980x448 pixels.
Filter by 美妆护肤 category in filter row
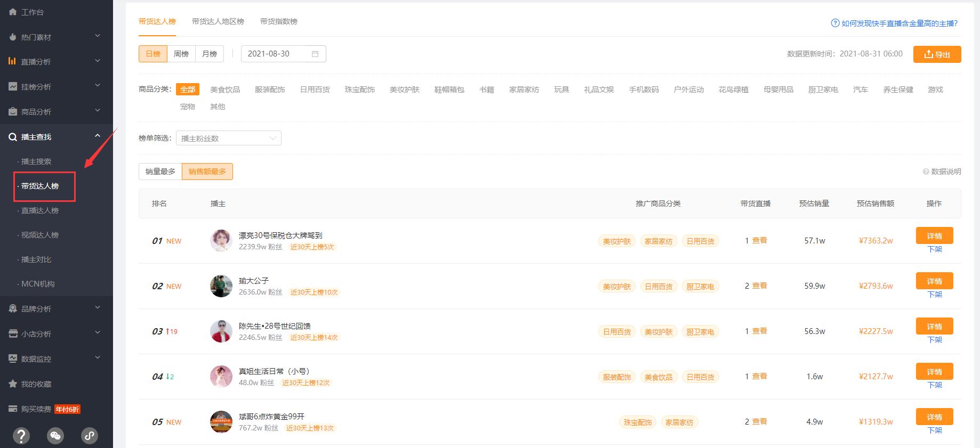pyautogui.click(x=405, y=89)
